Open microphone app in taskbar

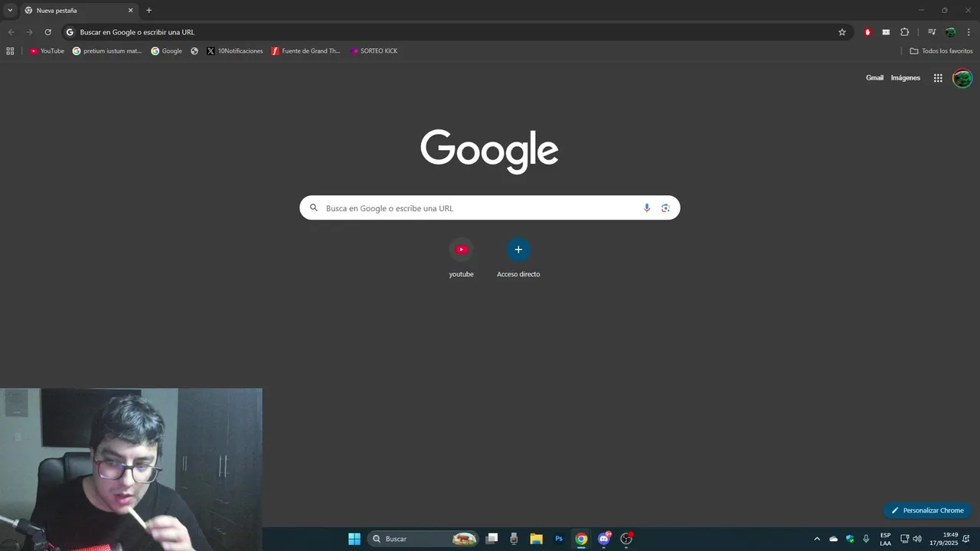coord(514,539)
